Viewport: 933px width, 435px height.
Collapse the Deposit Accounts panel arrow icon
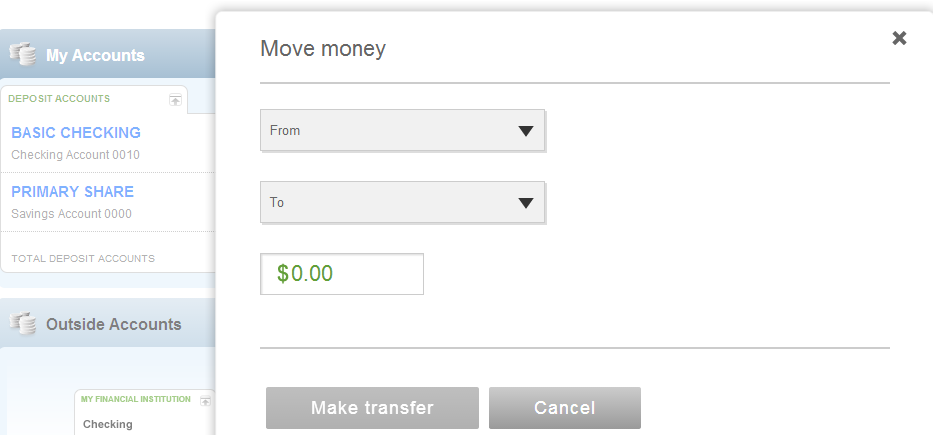[176, 100]
